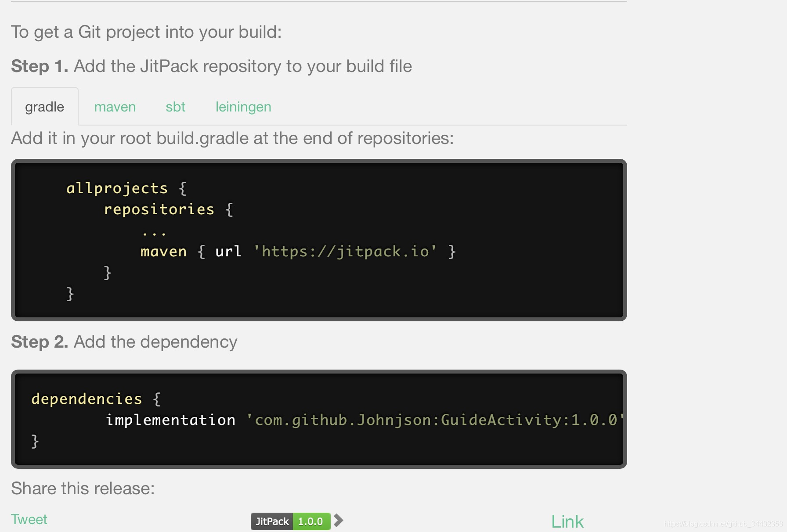This screenshot has width=787, height=532.
Task: Click the implementation dependency string 'com.github.Johnjson:GuideActivity:1.0.0'
Action: pos(435,420)
